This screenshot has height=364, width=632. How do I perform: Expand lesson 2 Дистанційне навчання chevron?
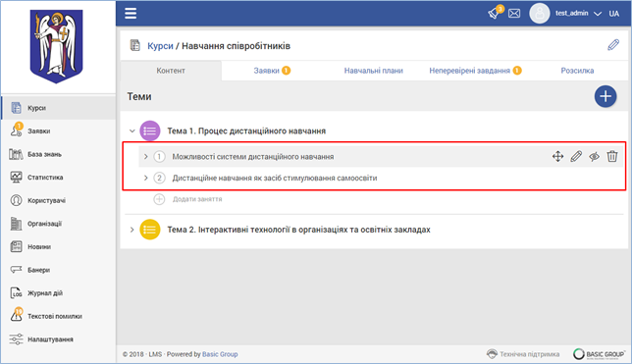[x=146, y=178]
